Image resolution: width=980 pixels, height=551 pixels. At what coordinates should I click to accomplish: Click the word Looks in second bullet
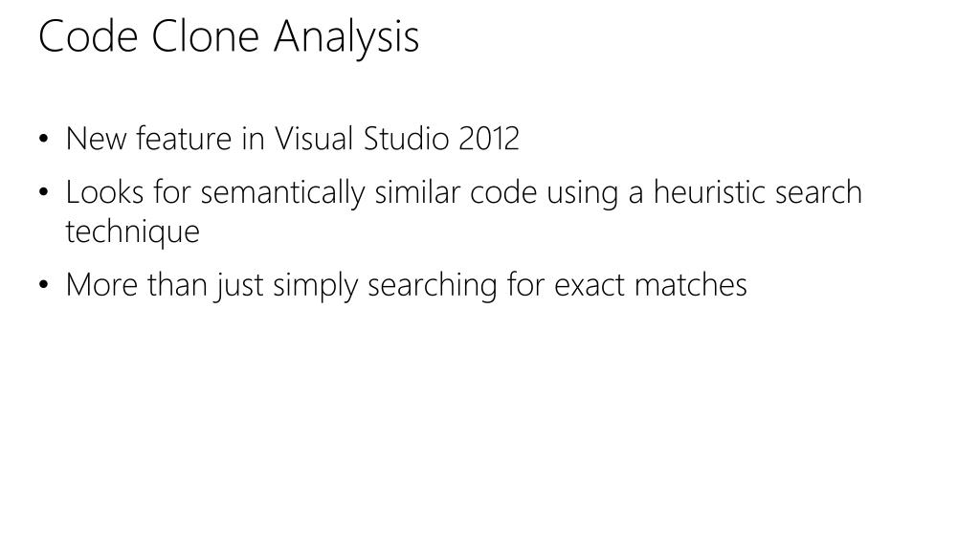(105, 191)
